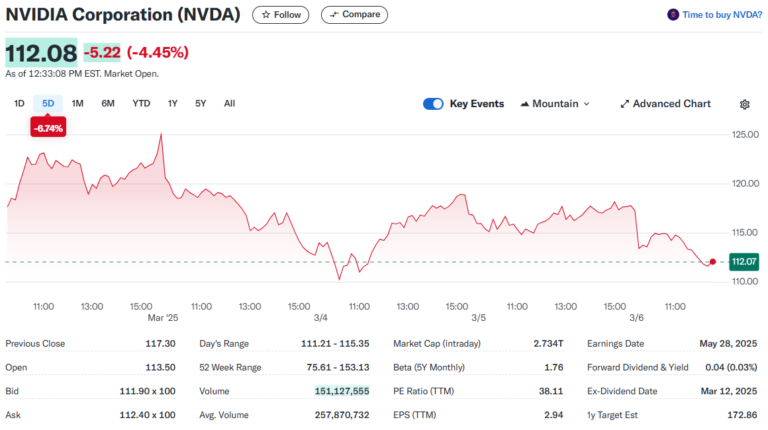
Task: Choose the 1Y range tab
Action: (172, 103)
